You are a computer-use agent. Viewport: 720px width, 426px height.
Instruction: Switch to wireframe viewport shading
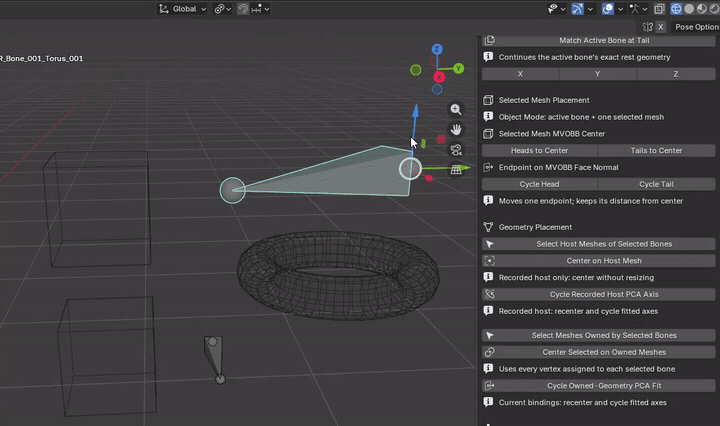[676, 9]
